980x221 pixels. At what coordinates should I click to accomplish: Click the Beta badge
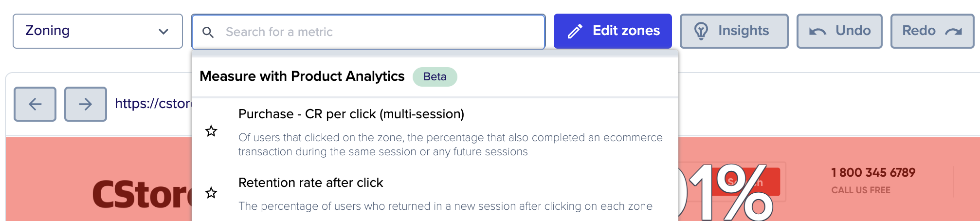point(435,77)
